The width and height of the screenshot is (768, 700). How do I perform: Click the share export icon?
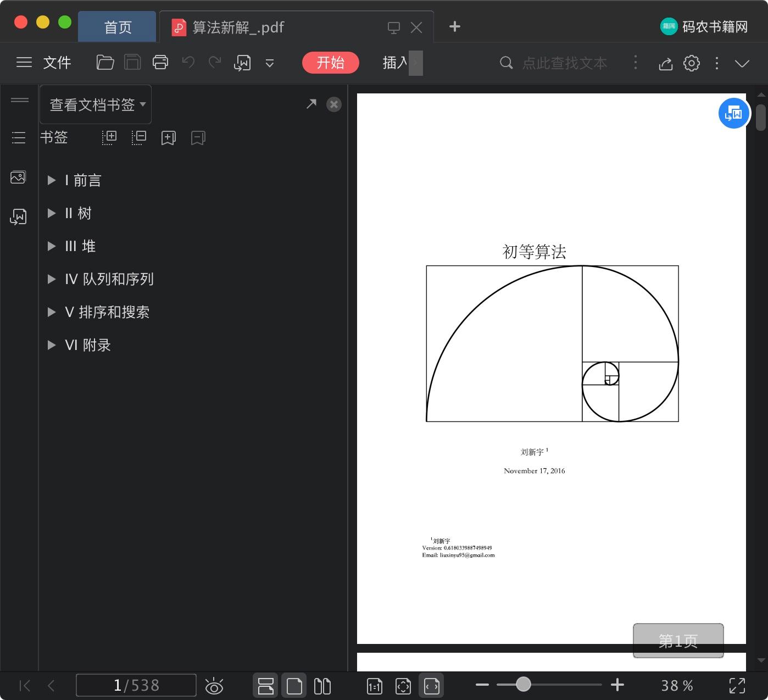665,64
